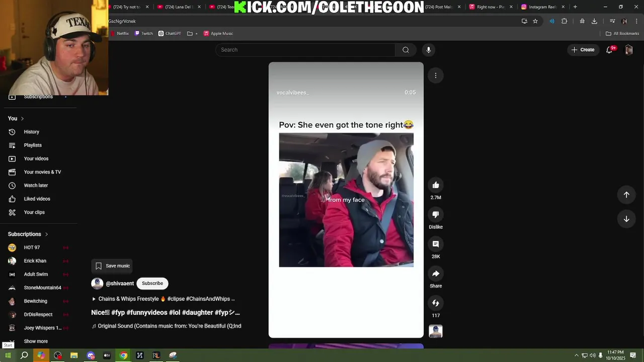This screenshot has width=644, height=362.
Task: Open the ChatGPT bookmark
Action: click(x=170, y=34)
